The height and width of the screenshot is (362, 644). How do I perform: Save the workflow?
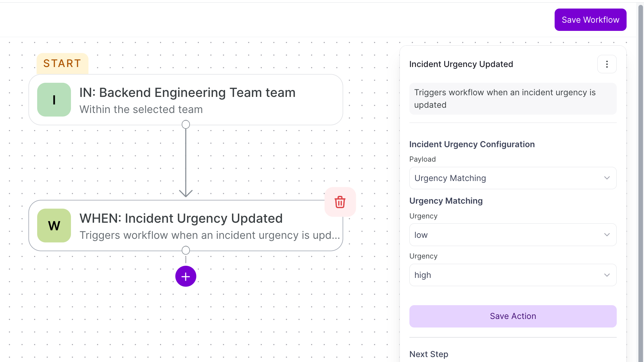coord(590,20)
